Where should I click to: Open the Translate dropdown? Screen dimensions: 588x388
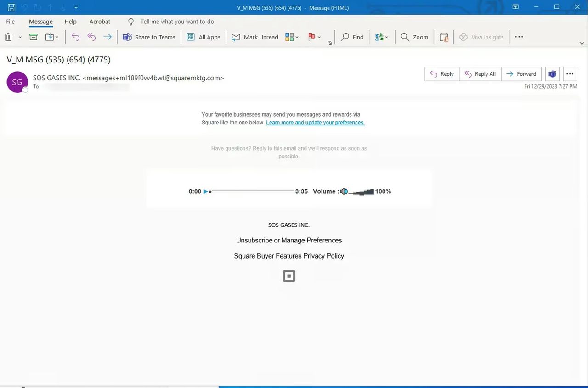click(382, 37)
